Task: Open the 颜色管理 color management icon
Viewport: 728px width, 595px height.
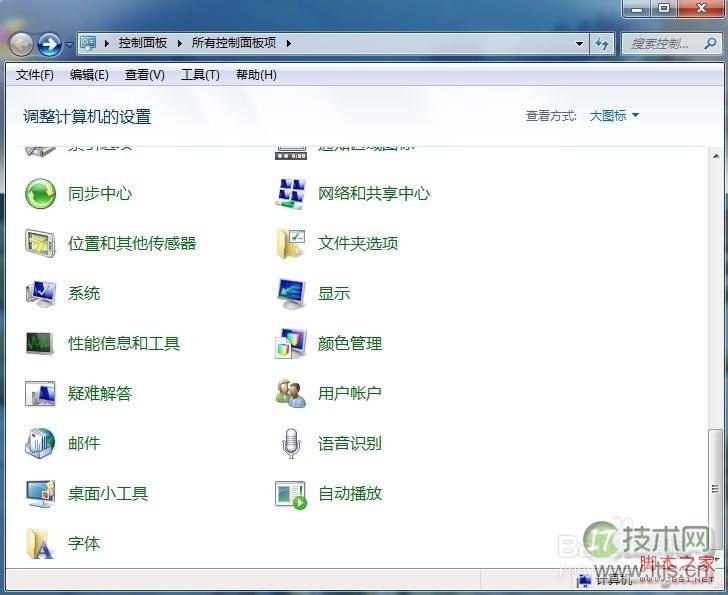Action: click(291, 344)
